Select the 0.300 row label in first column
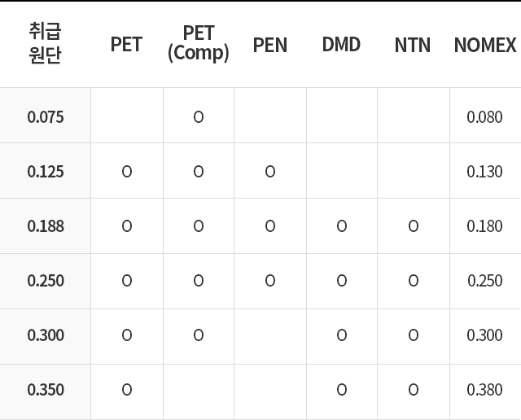This screenshot has width=521, height=420. click(x=46, y=335)
